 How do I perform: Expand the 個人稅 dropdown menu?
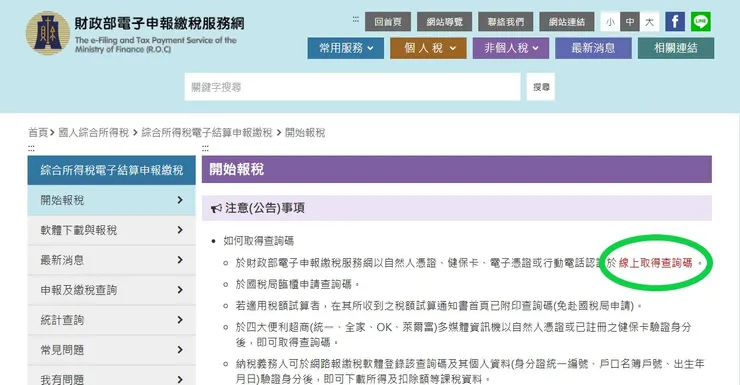point(428,48)
